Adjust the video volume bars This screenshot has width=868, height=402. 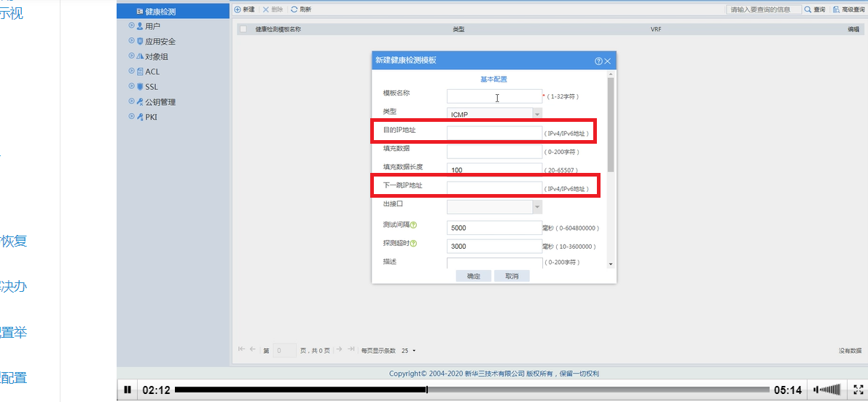coord(828,390)
